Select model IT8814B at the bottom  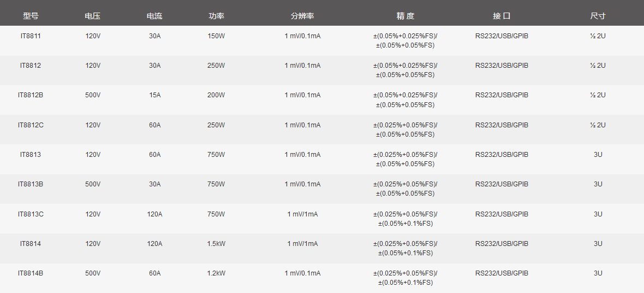point(31,273)
